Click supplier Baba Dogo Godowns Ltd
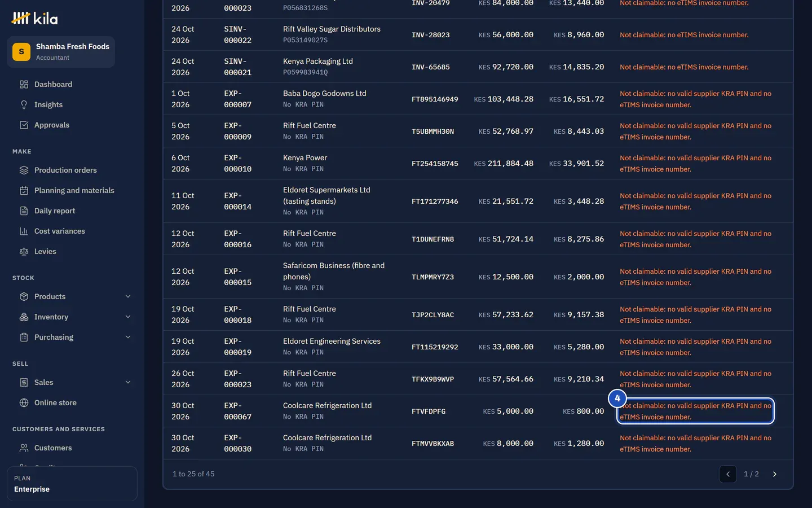 click(x=325, y=93)
